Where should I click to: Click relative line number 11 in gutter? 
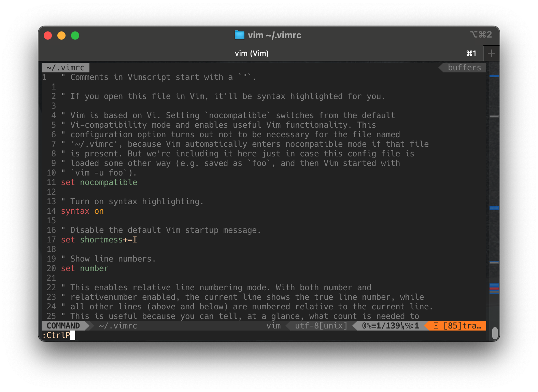(51, 182)
